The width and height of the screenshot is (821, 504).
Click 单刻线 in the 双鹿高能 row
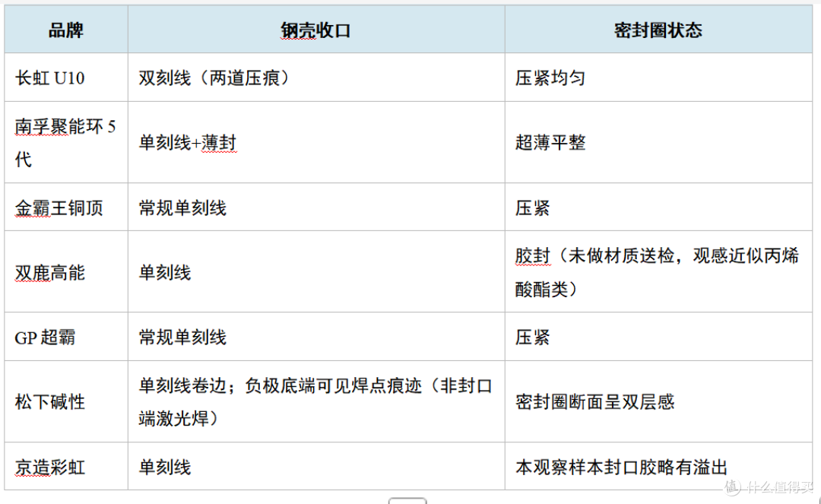[x=316, y=272]
